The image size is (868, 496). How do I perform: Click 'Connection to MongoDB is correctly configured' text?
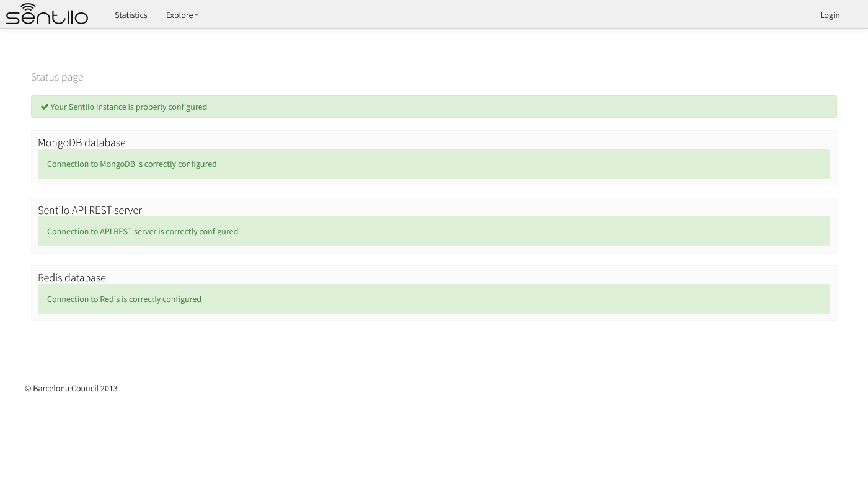click(132, 164)
